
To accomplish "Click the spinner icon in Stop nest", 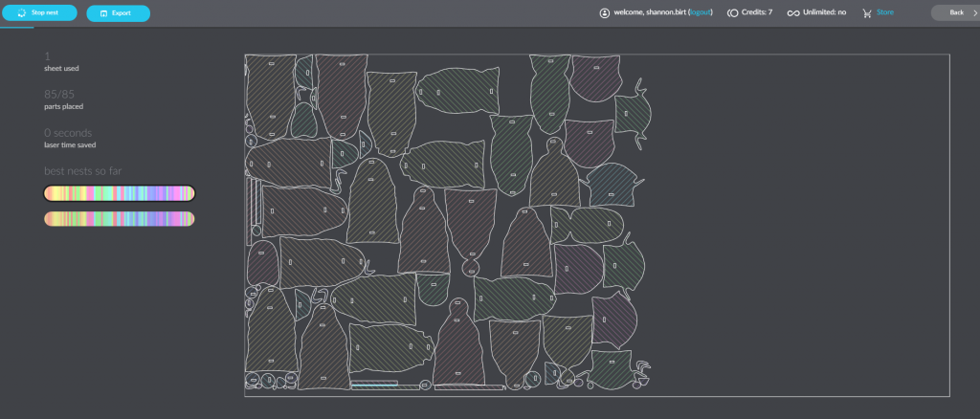I will (x=22, y=12).
